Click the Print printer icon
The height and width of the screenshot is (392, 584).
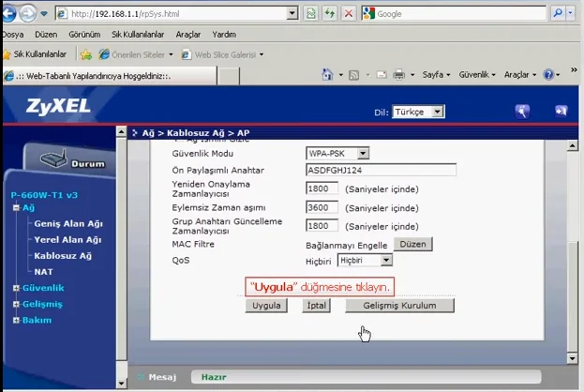coord(399,75)
